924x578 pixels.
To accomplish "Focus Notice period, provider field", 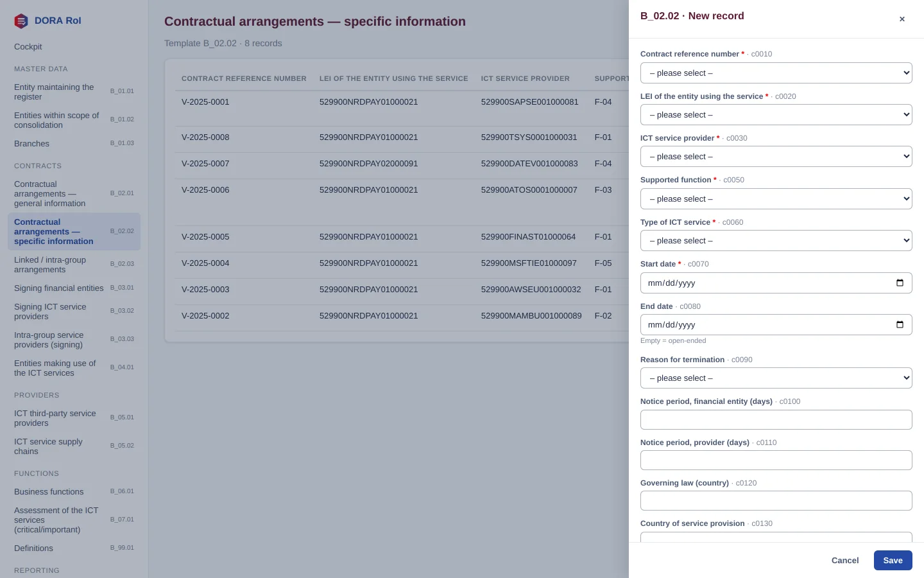I will coord(776,460).
